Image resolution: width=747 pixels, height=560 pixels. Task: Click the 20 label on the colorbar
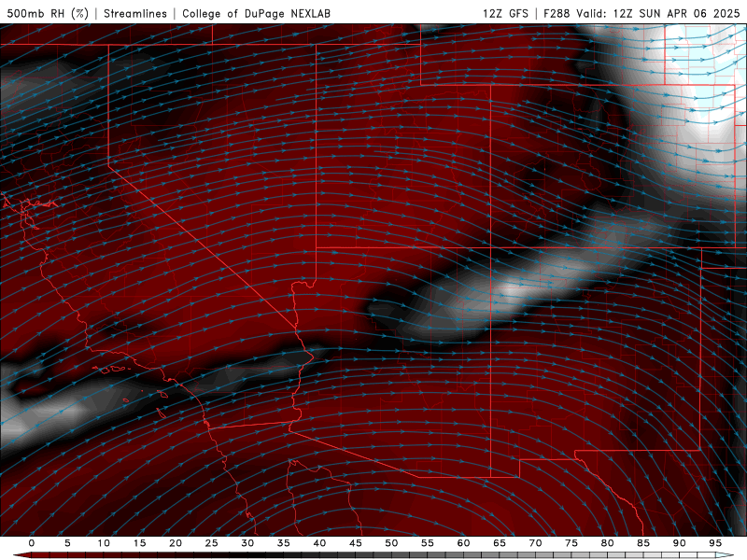[176, 543]
